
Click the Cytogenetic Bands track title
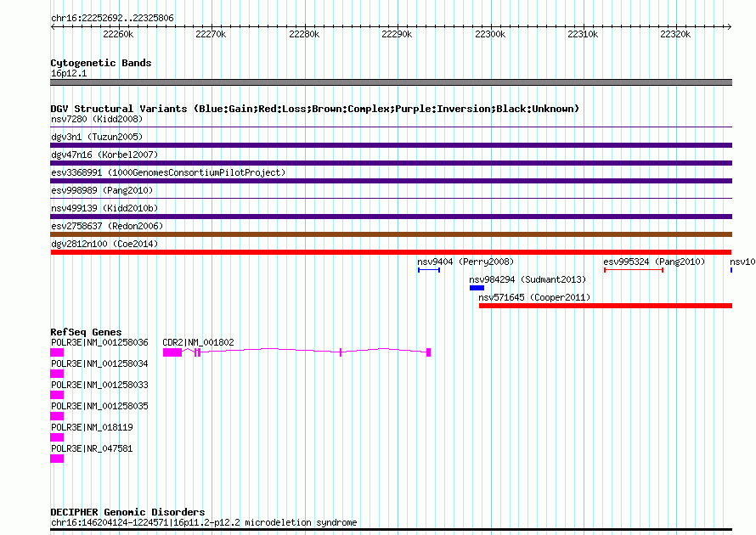coord(101,63)
